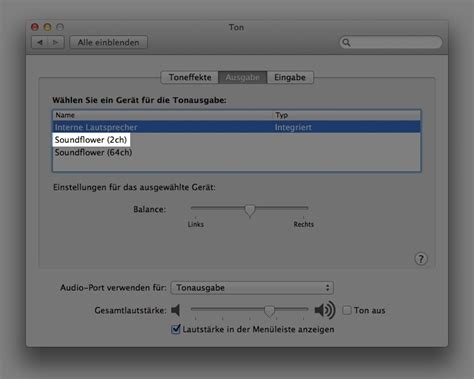Click the loud volume speaker icon
The width and height of the screenshot is (474, 379).
[325, 310]
